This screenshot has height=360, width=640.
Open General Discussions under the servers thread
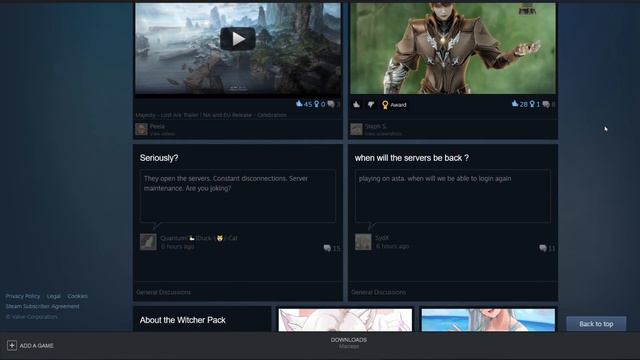click(378, 292)
